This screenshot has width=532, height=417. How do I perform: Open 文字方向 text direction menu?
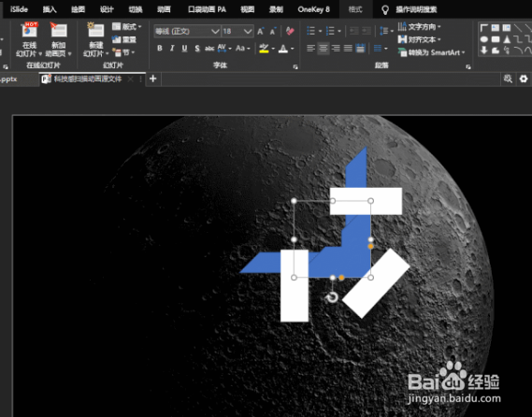(x=420, y=27)
